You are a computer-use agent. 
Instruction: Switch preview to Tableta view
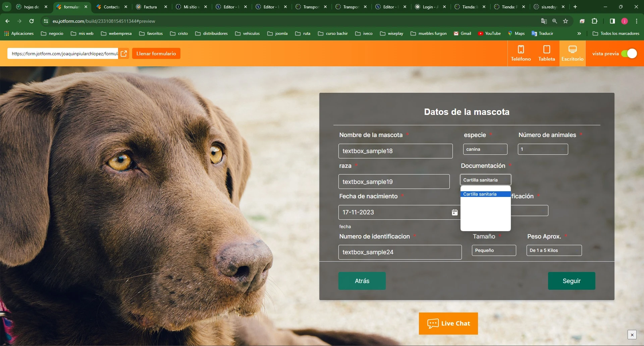546,53
